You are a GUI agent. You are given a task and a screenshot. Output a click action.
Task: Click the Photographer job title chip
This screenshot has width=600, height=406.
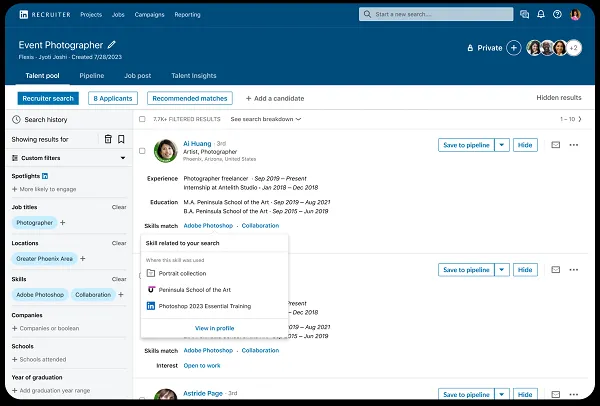click(x=34, y=222)
